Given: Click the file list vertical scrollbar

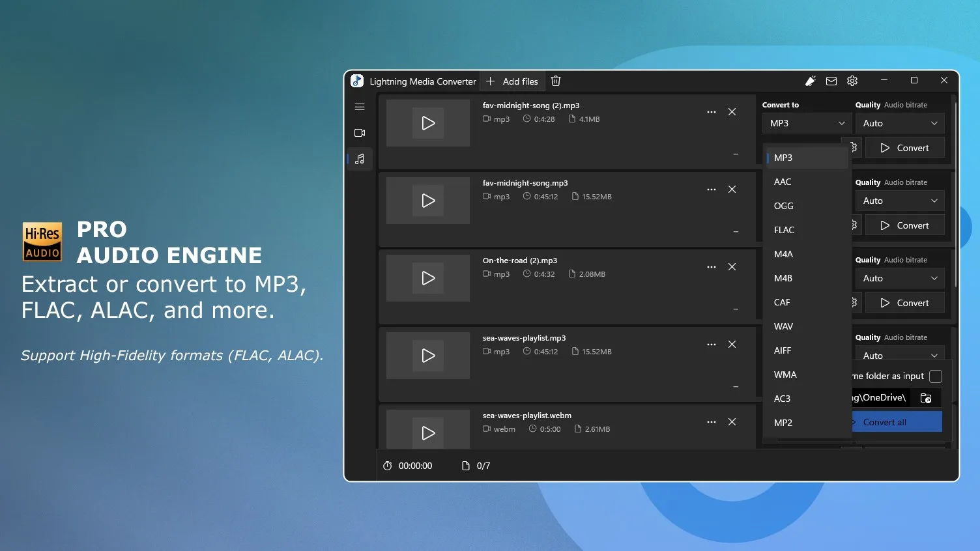Looking at the screenshot, I should [x=955, y=195].
